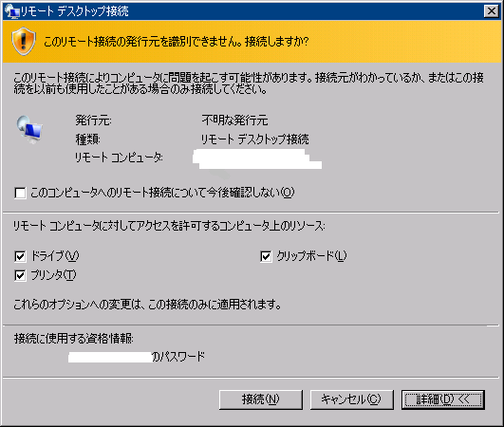
Task: Uncheck the クリップボード(L) checkbox
Action: pyautogui.click(x=266, y=256)
